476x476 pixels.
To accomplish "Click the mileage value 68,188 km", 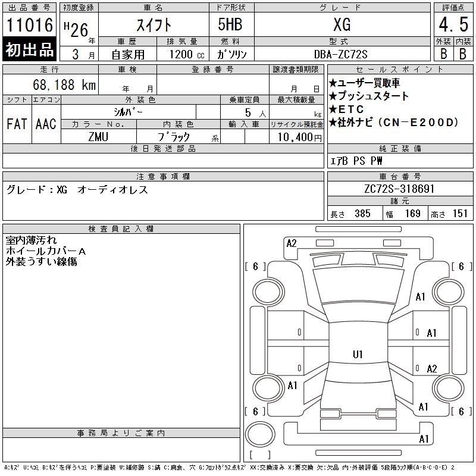I will [x=64, y=84].
